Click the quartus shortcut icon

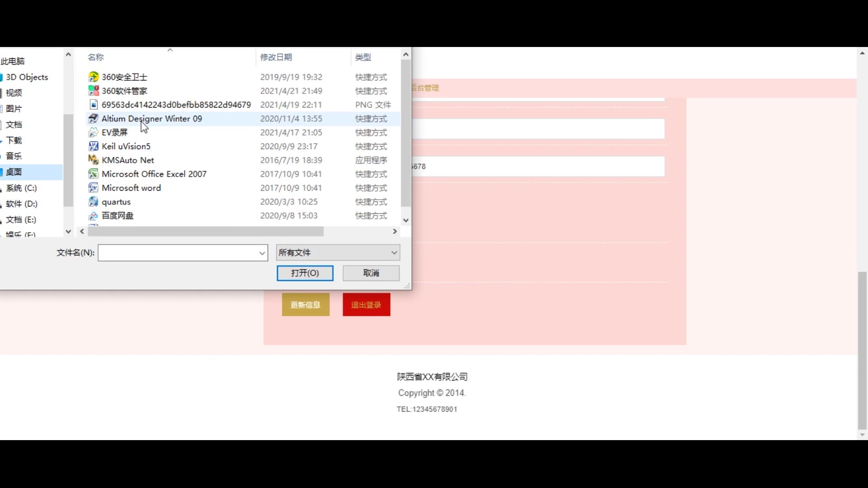coord(93,202)
